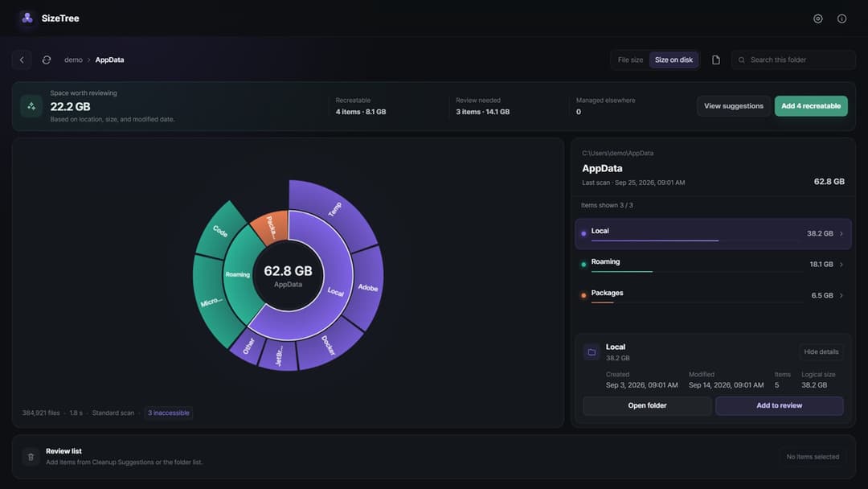Hide details of the Local folder
The image size is (868, 489).
point(821,351)
